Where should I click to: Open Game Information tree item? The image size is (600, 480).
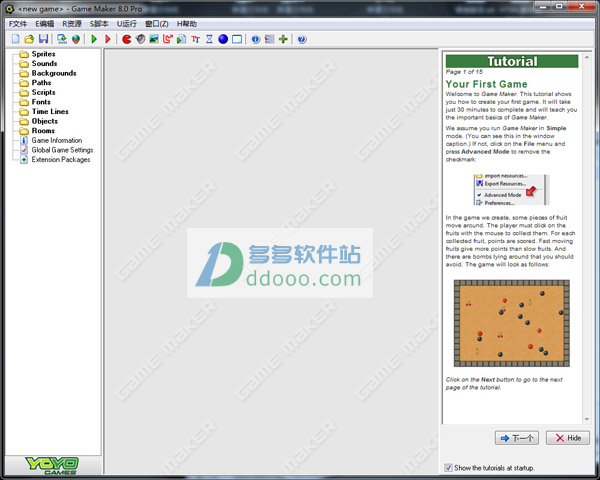(x=57, y=140)
